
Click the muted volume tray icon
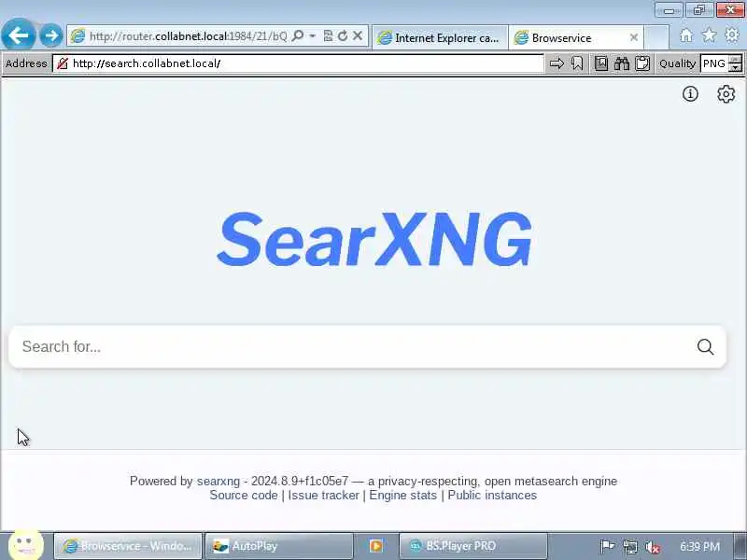(x=652, y=547)
